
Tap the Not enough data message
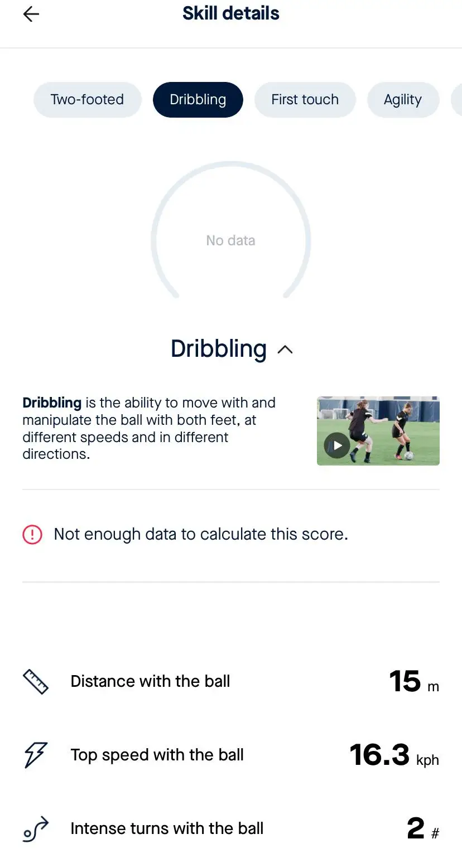pyautogui.click(x=201, y=534)
